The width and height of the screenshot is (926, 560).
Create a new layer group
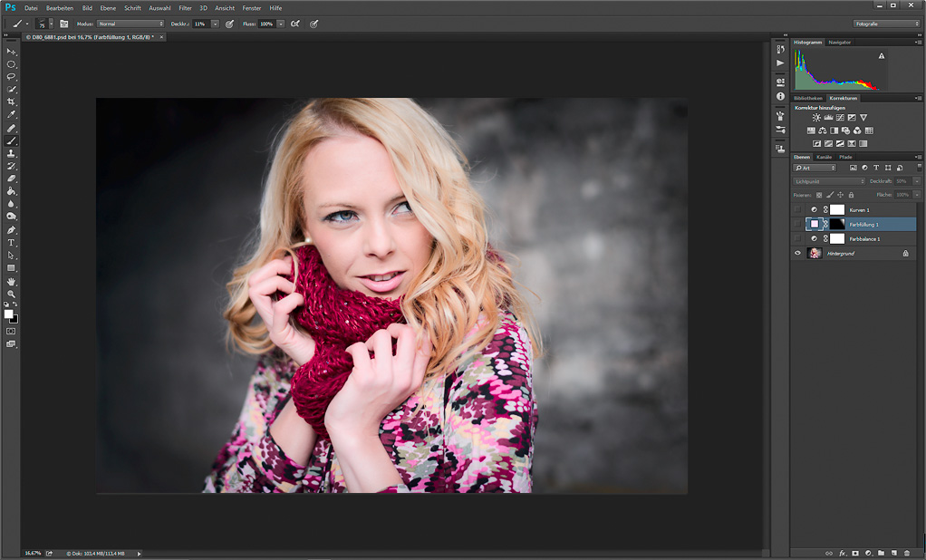(x=881, y=554)
